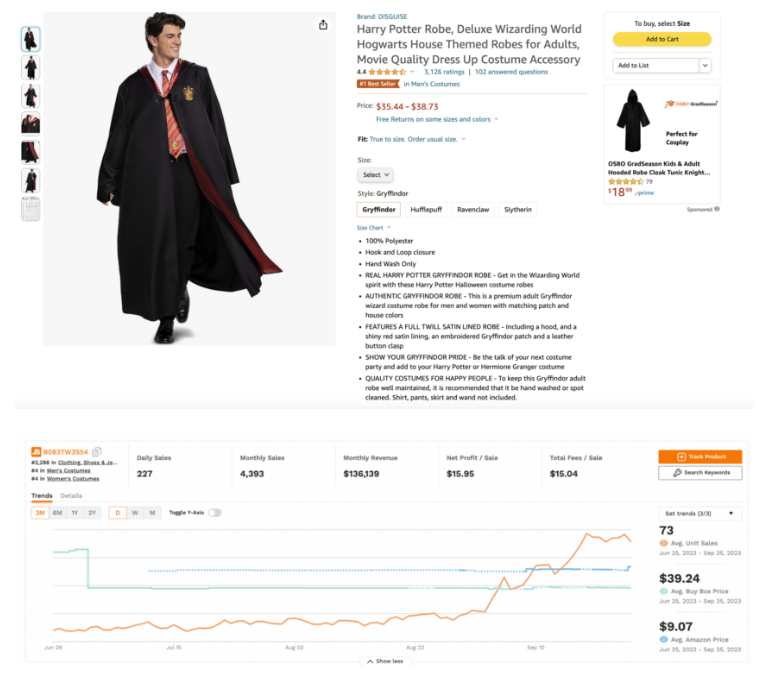The height and width of the screenshot is (678, 757).
Task: Click the product star rating icons
Action: [386, 72]
